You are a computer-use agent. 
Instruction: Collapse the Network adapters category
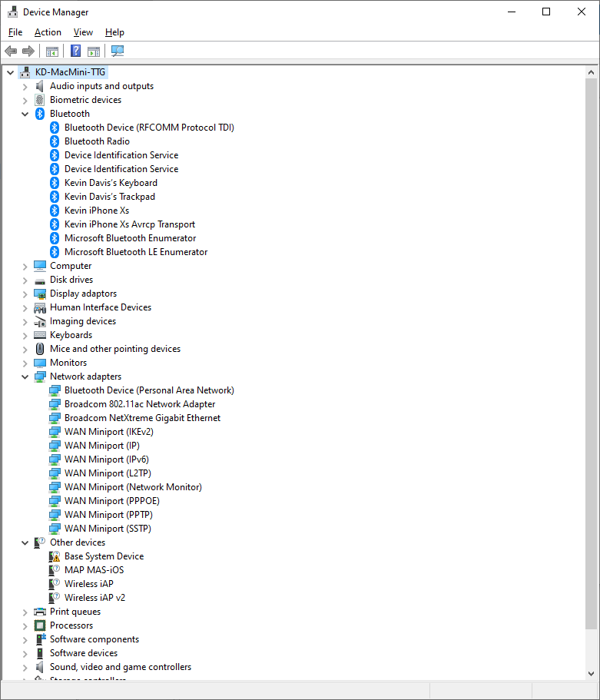pyautogui.click(x=25, y=377)
